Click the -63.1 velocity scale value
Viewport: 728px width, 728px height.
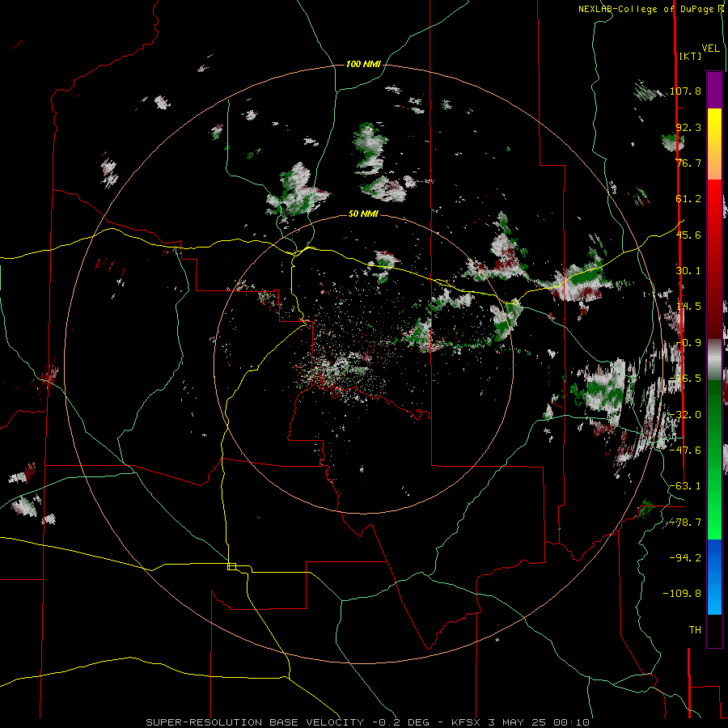(685, 486)
